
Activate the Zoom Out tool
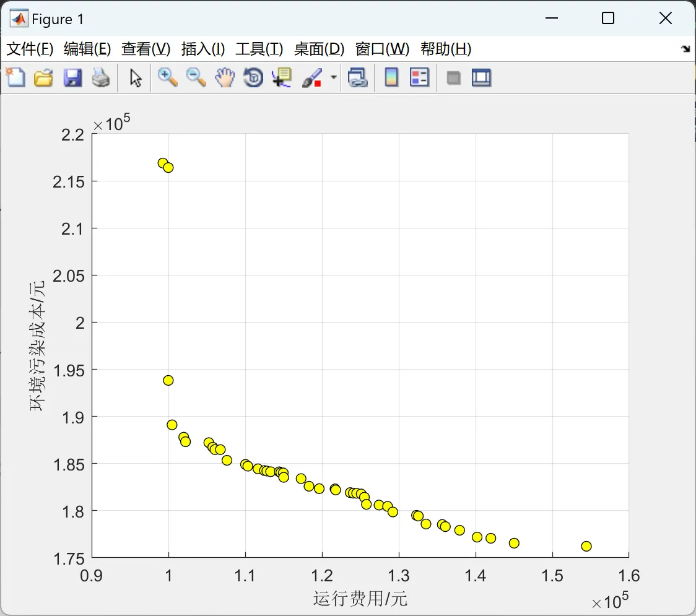[x=196, y=77]
